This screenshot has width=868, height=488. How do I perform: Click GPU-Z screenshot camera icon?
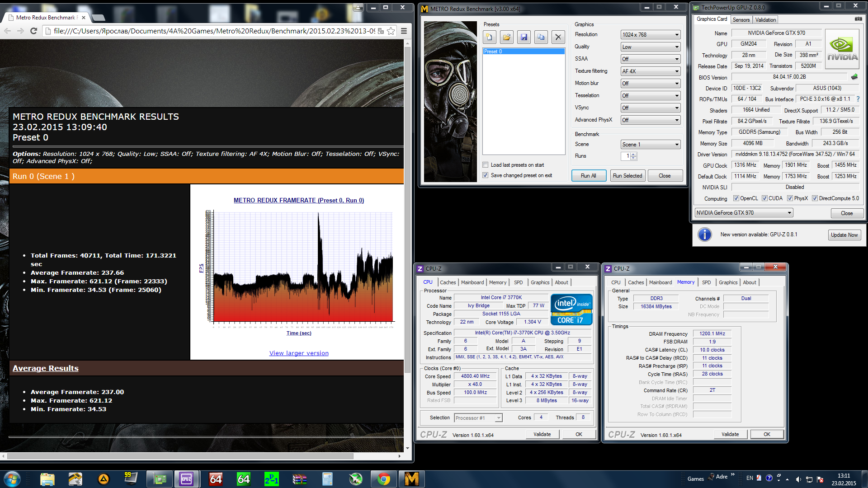click(858, 19)
